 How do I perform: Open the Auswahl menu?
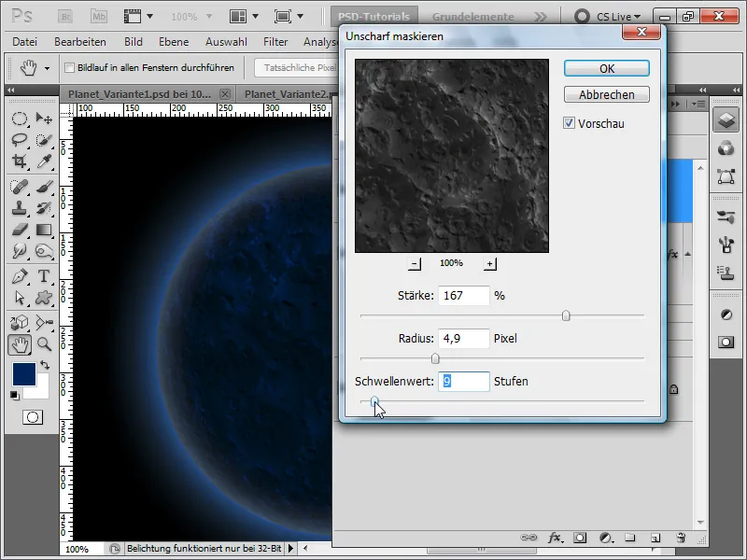[x=226, y=42]
